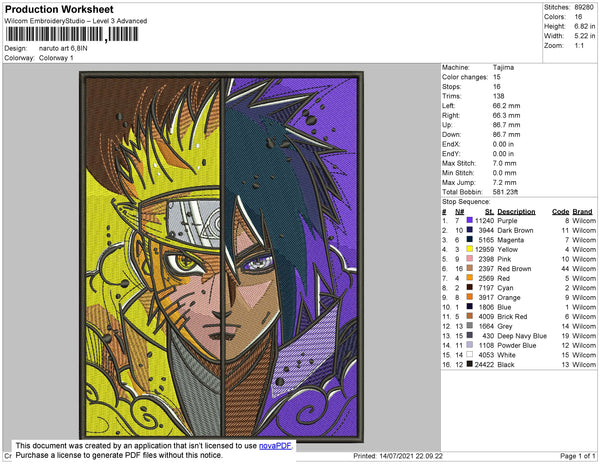The image size is (600, 464).
Task: Click the barcode under the title
Action: [72, 34]
